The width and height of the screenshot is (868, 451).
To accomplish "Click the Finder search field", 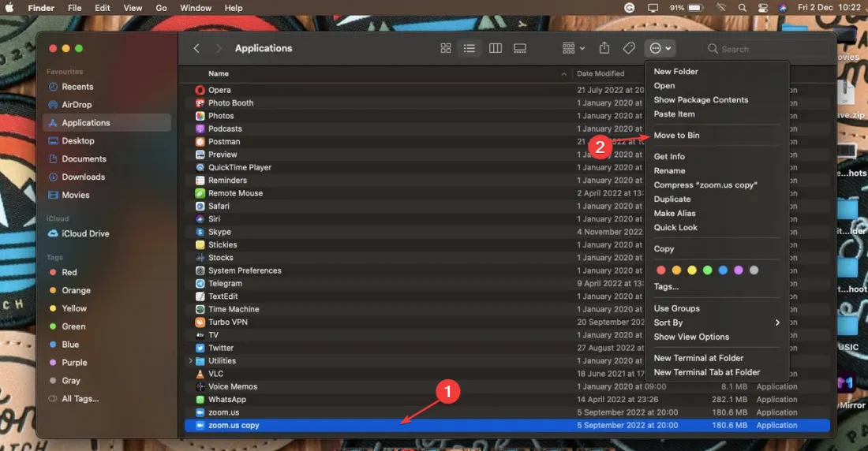I will coord(767,49).
